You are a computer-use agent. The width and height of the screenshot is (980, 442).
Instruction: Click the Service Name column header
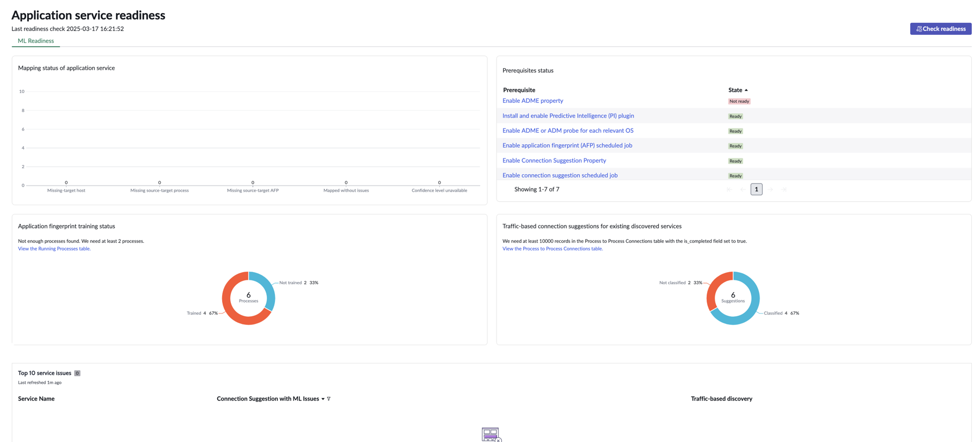click(x=36, y=399)
